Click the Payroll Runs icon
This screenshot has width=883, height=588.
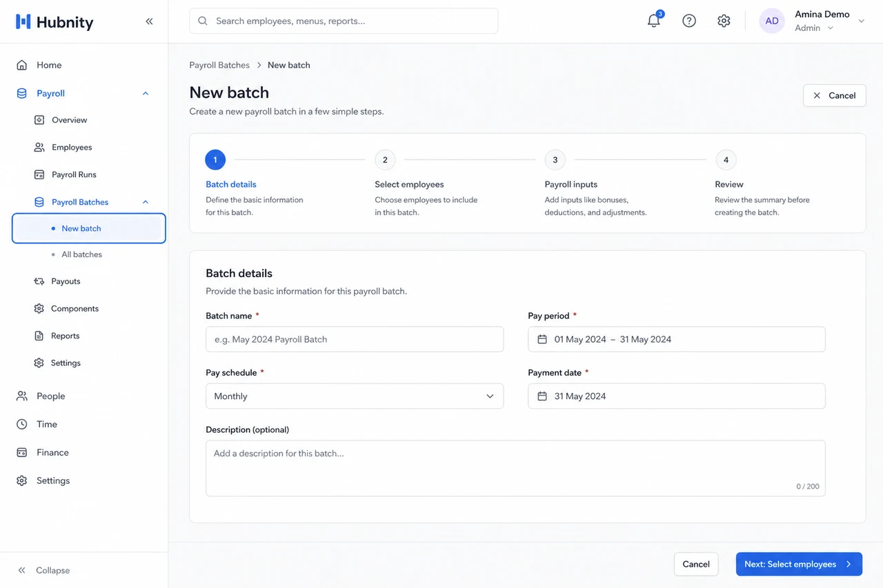coord(39,174)
